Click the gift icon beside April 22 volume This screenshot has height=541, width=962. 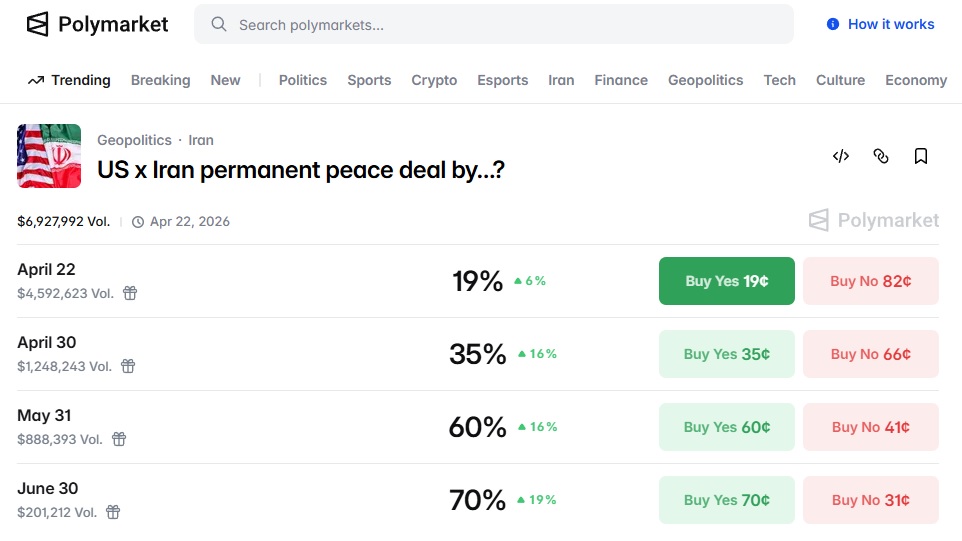click(x=130, y=293)
